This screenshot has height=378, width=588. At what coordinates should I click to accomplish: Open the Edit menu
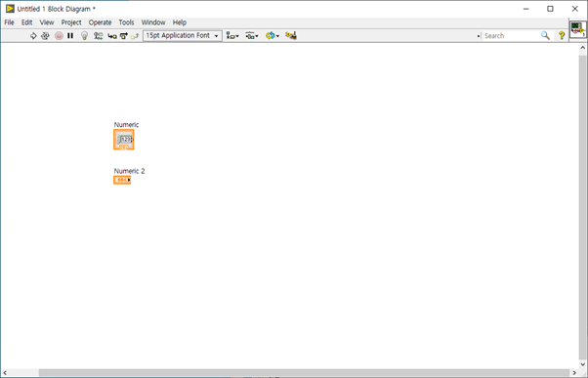[26, 22]
